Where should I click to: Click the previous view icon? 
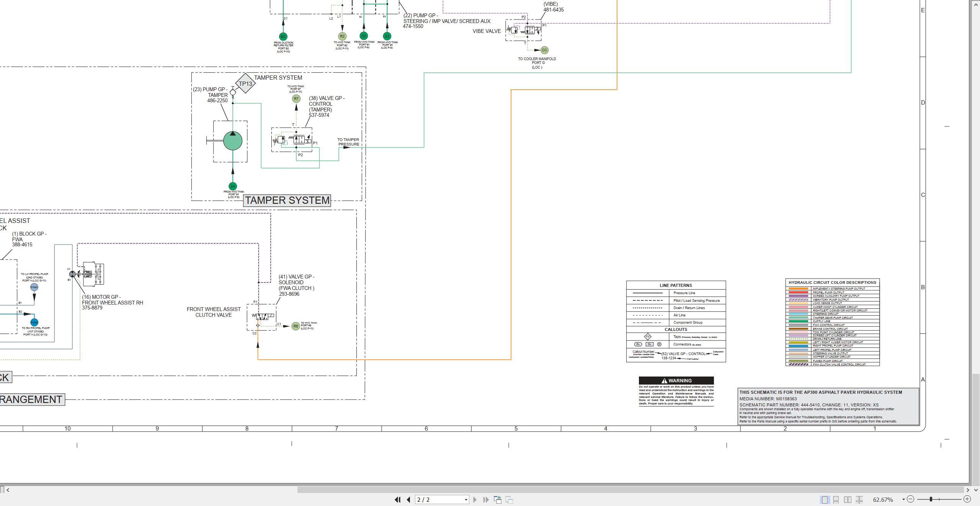(x=498, y=499)
